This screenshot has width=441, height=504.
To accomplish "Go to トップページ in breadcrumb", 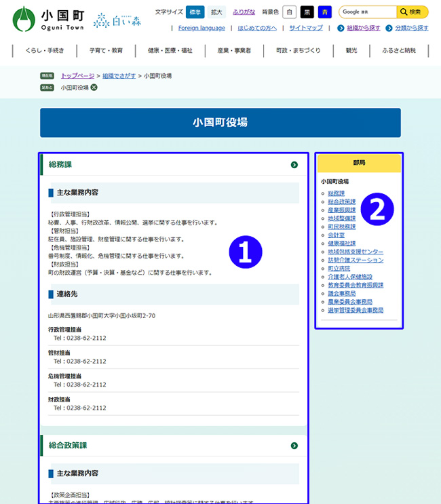I will pyautogui.click(x=77, y=76).
